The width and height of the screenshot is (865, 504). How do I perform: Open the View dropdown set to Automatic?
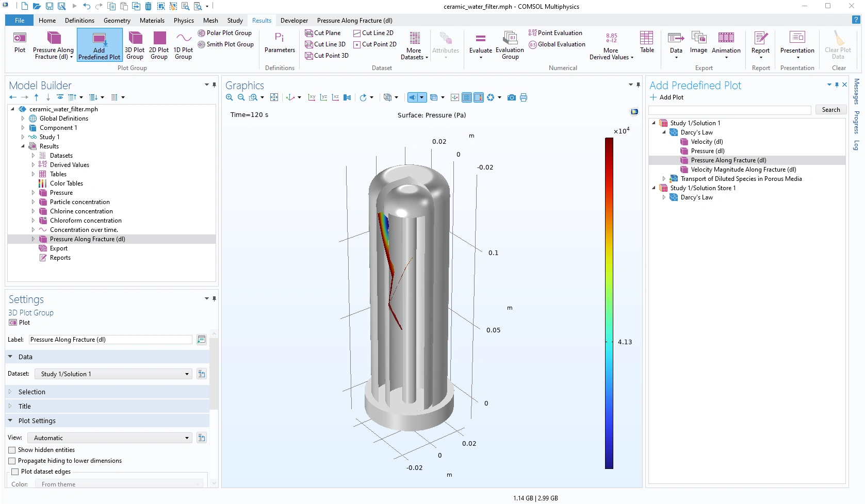[x=109, y=438]
